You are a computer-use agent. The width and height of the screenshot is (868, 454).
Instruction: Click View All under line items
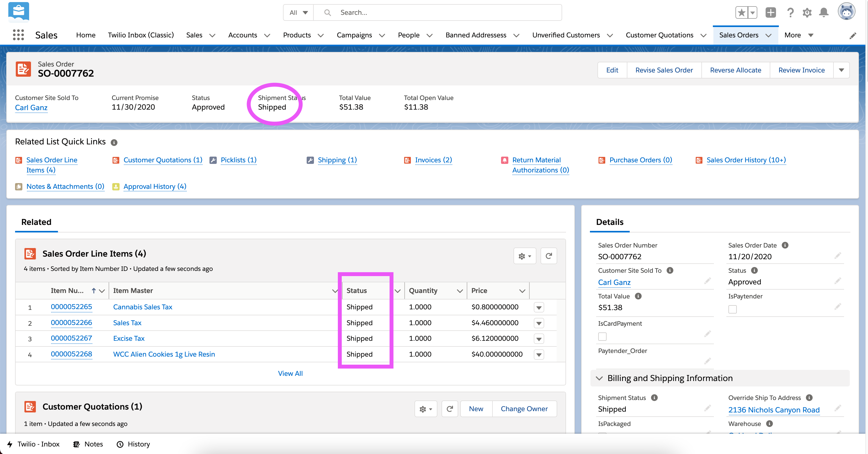point(290,373)
